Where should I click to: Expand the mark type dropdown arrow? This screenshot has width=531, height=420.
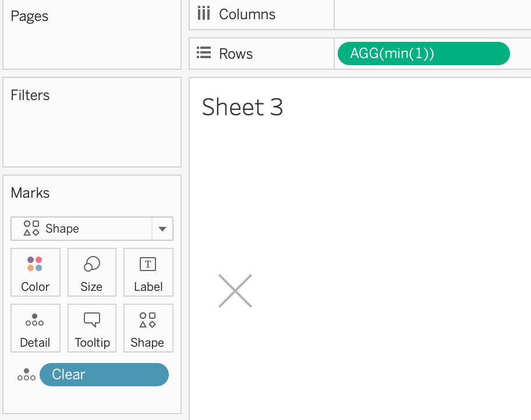[x=162, y=229]
